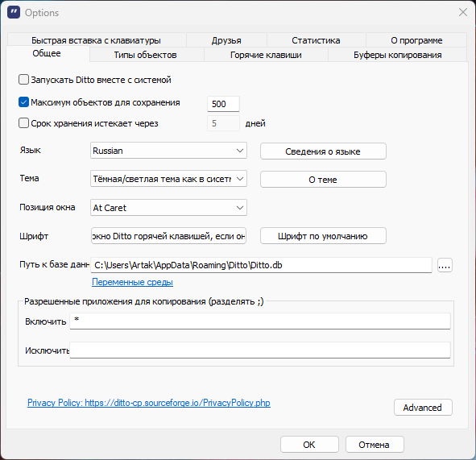Switch to the Статистика tab
The height and width of the screenshot is (460, 476).
(316, 40)
